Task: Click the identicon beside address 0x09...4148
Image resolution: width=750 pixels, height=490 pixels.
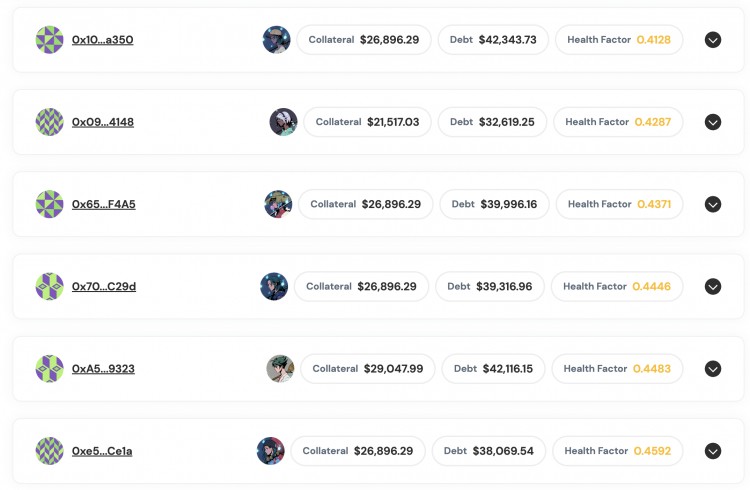Action: [49, 122]
